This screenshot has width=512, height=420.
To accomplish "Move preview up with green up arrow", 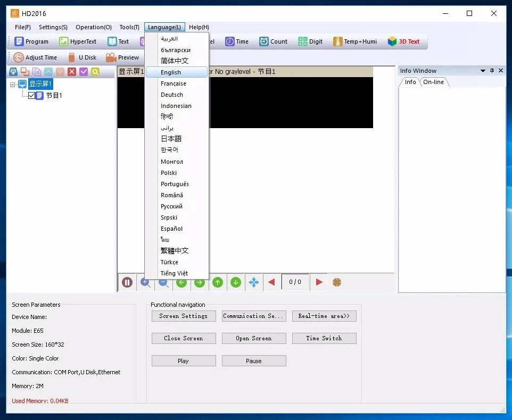I will click(x=218, y=282).
